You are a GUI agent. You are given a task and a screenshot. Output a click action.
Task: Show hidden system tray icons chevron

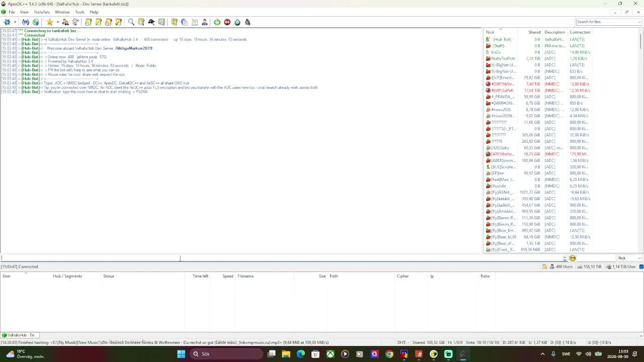[x=542, y=354]
